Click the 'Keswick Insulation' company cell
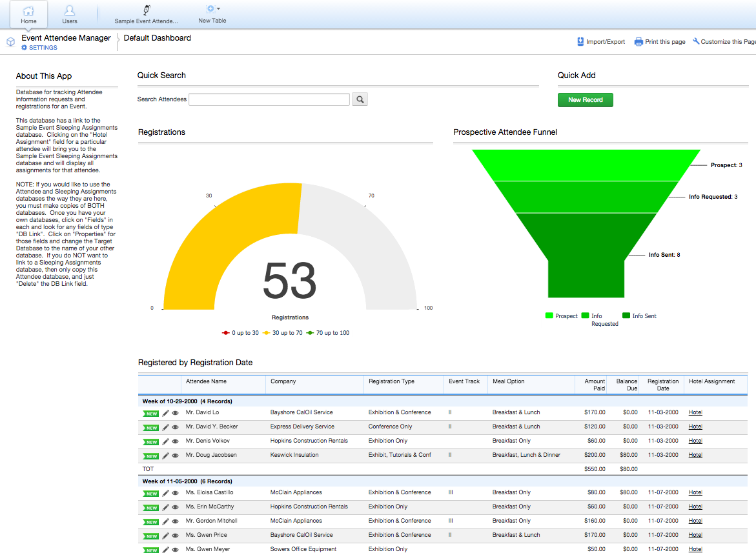 (294, 455)
